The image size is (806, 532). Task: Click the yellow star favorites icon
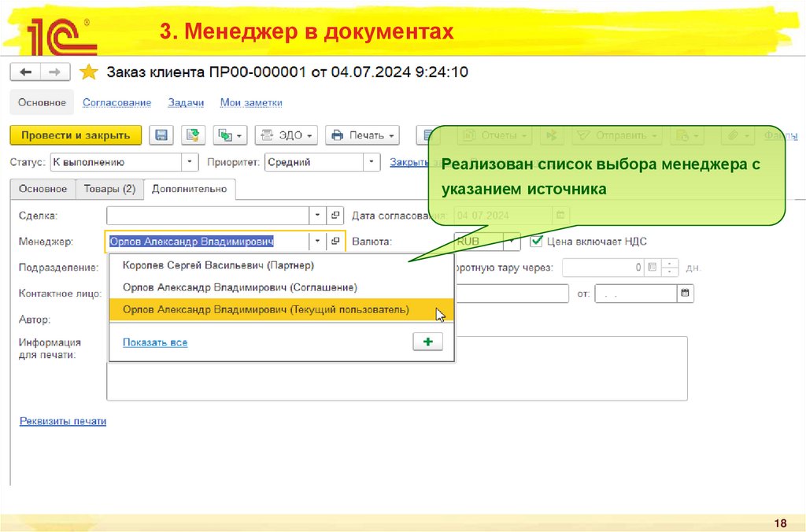pyautogui.click(x=88, y=71)
